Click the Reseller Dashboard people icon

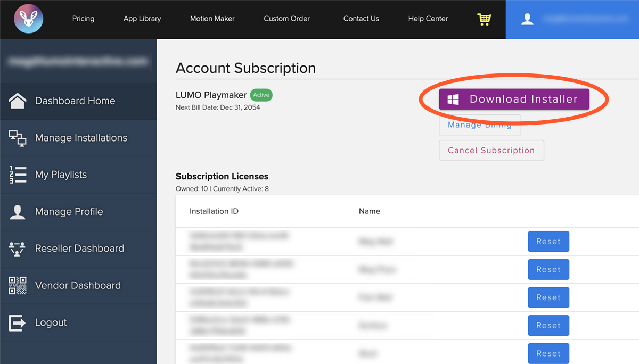[x=18, y=249]
